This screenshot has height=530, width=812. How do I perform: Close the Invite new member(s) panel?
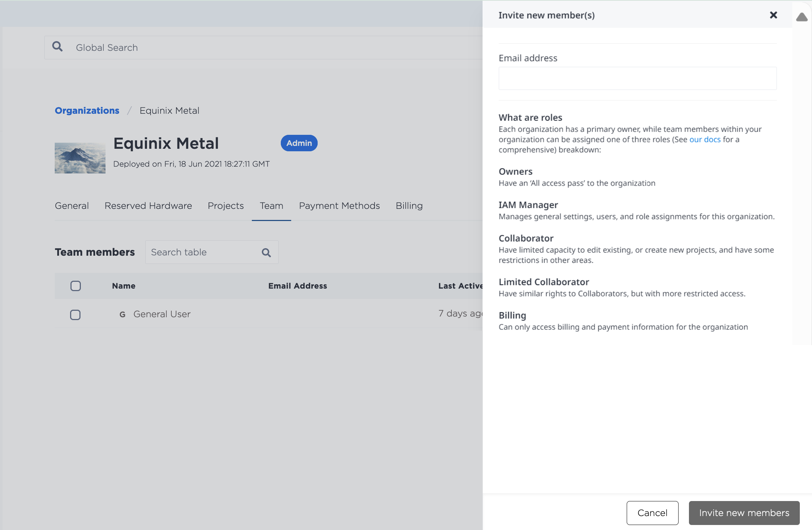[773, 15]
